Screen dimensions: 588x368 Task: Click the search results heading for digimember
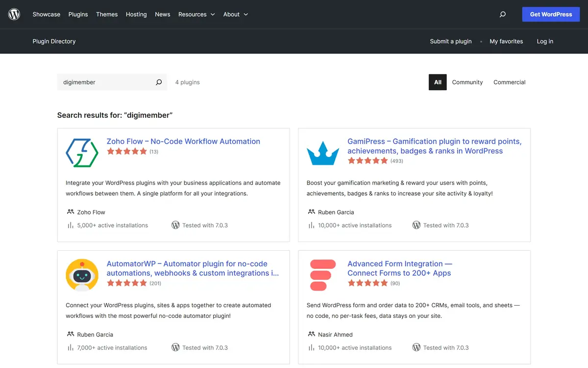[115, 115]
